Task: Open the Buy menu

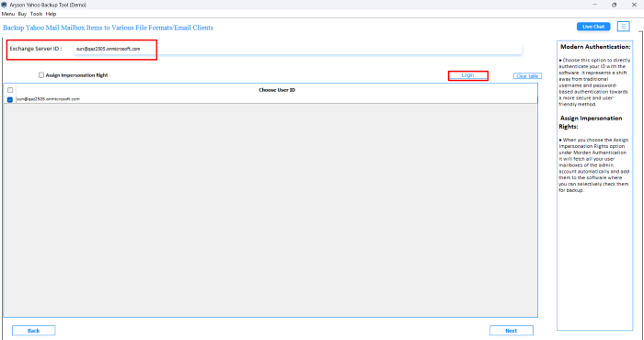Action: [22, 14]
